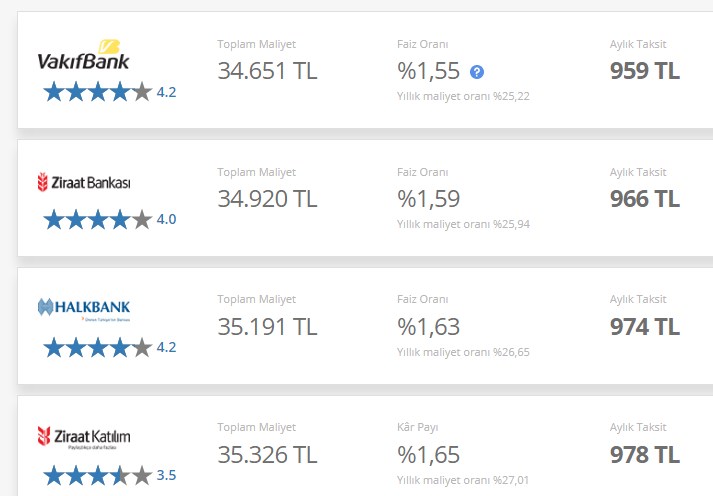This screenshot has width=713, height=496.
Task: Select the Halkbank logo
Action: point(84,310)
